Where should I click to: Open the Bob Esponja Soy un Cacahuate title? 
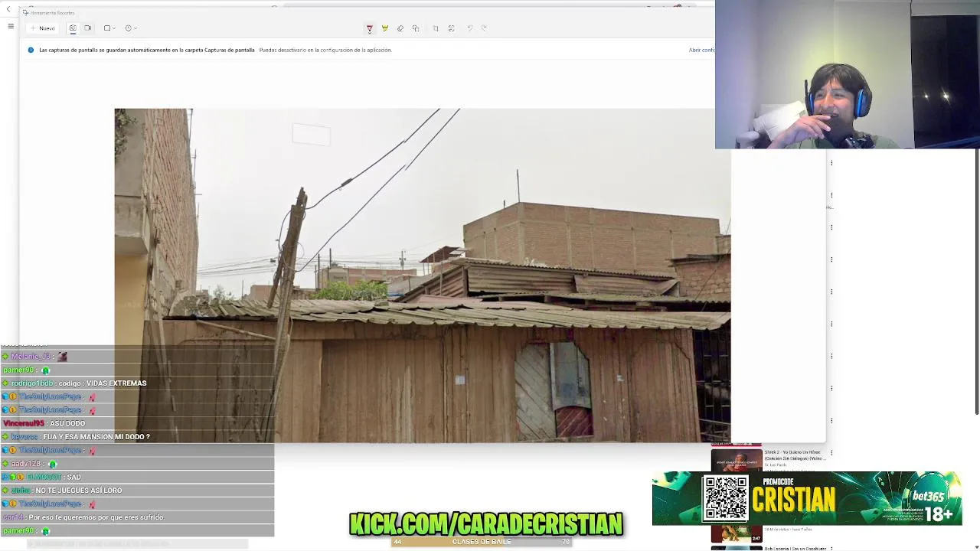point(795,548)
